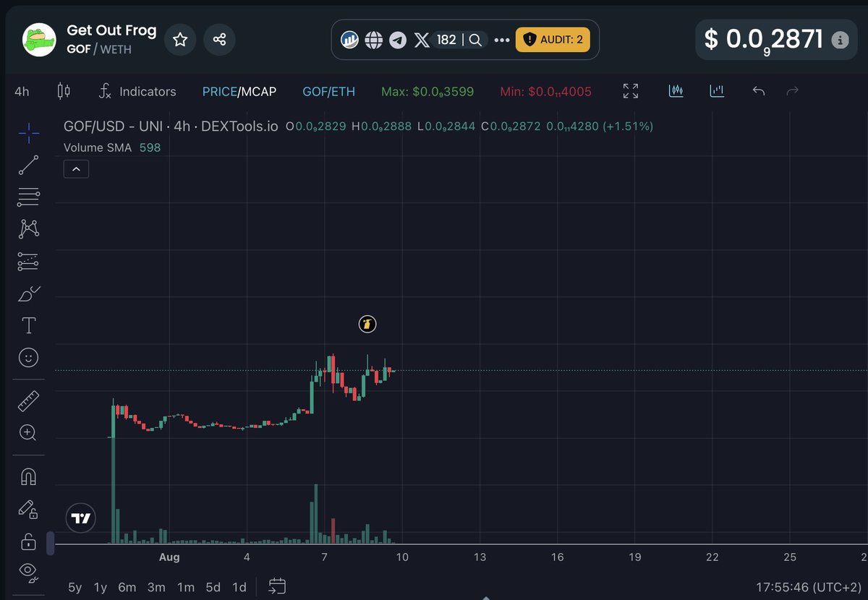Set chart range to 3m
The width and height of the screenshot is (868, 600).
156,587
